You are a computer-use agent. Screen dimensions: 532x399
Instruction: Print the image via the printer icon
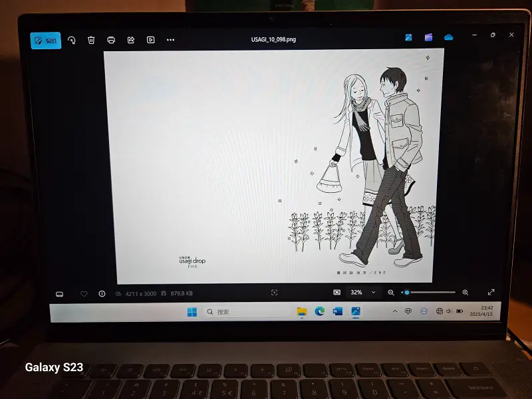pos(111,40)
